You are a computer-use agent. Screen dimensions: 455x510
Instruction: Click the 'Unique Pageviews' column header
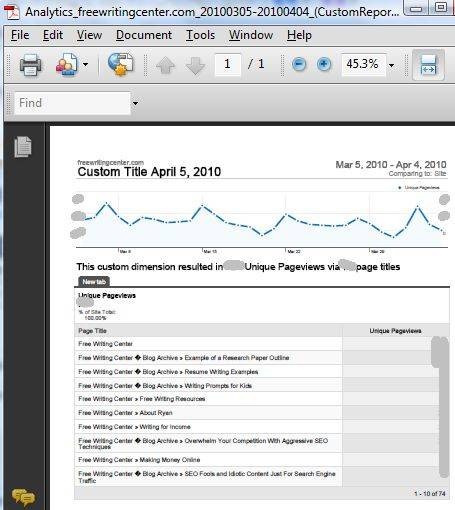pos(395,331)
